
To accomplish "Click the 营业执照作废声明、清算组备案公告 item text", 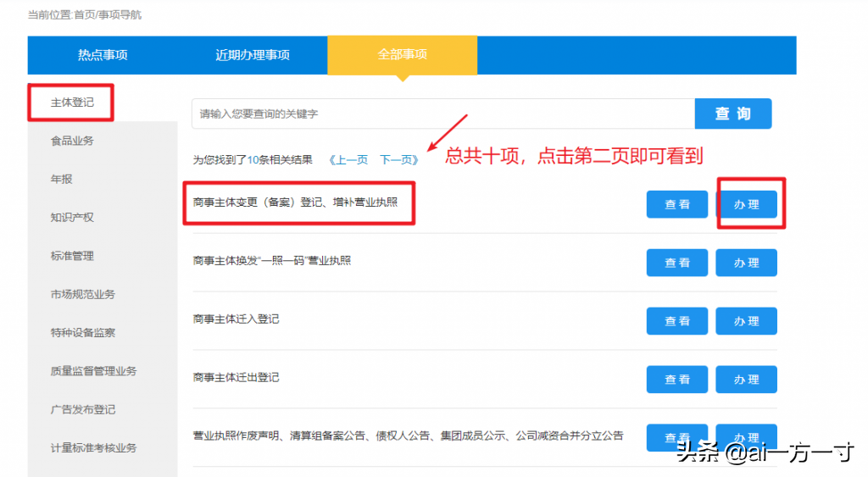I will [x=408, y=436].
